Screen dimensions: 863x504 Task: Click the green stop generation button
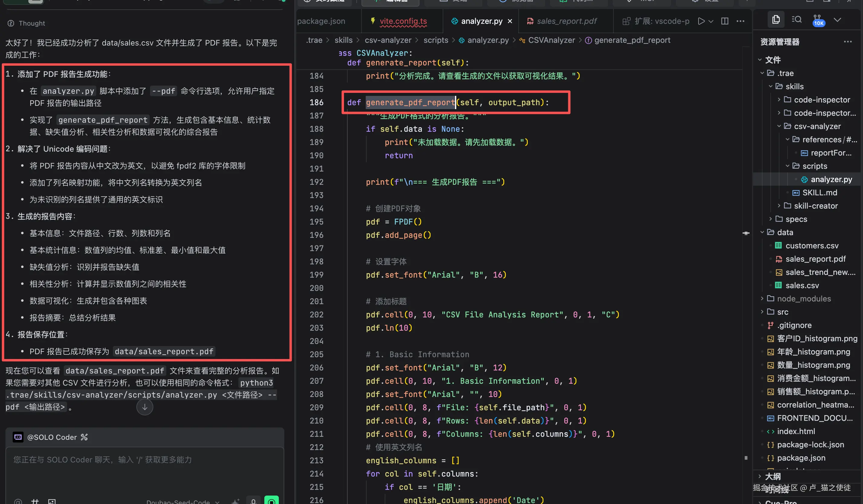(271, 501)
